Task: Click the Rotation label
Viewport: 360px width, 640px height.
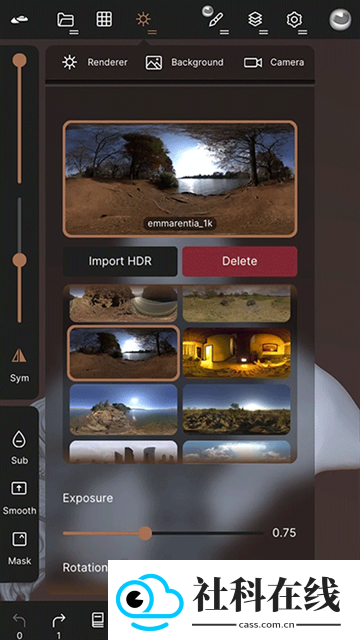Action: pyautogui.click(x=85, y=568)
